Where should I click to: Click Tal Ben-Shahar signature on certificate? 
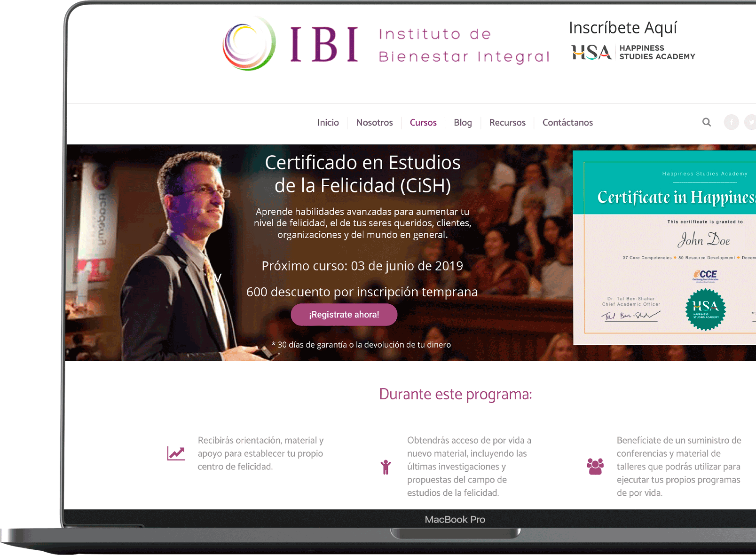click(631, 315)
